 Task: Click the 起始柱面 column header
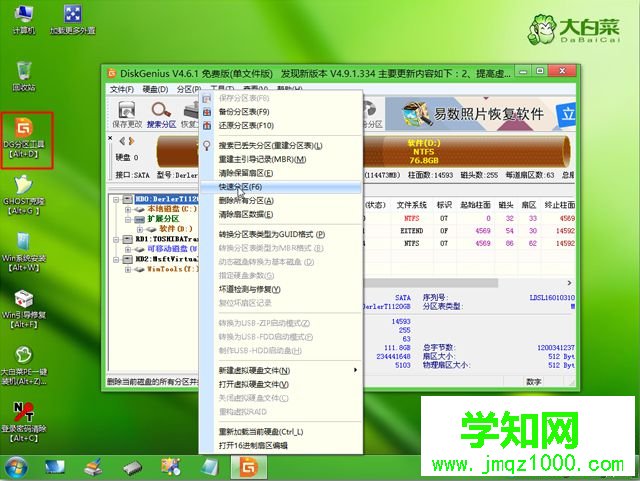476,205
